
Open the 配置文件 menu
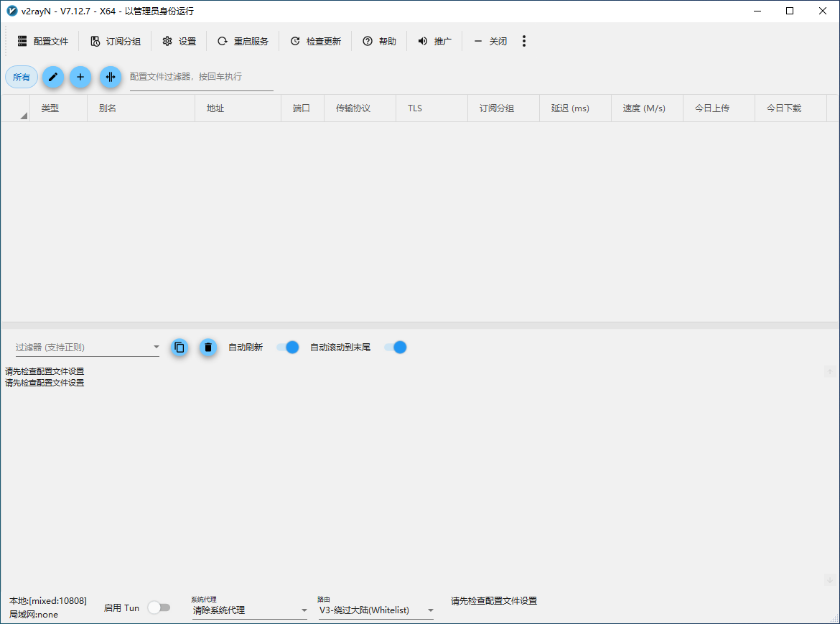pyautogui.click(x=42, y=42)
